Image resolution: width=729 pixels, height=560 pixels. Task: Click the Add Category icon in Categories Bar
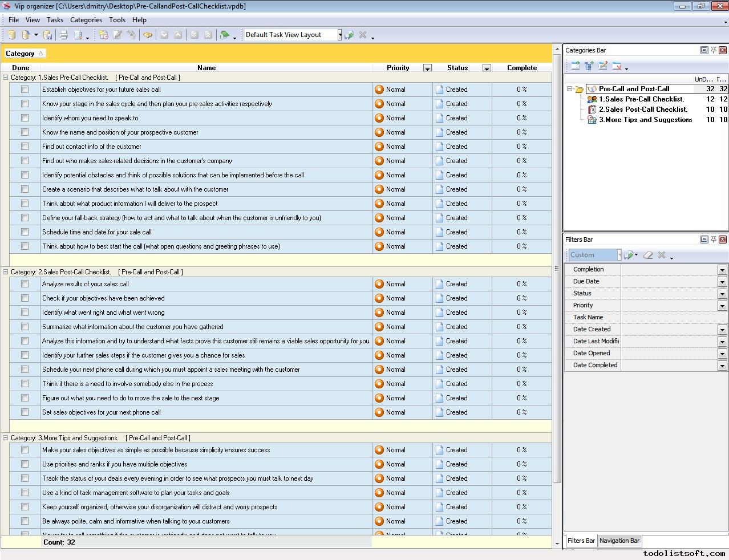tap(575, 66)
